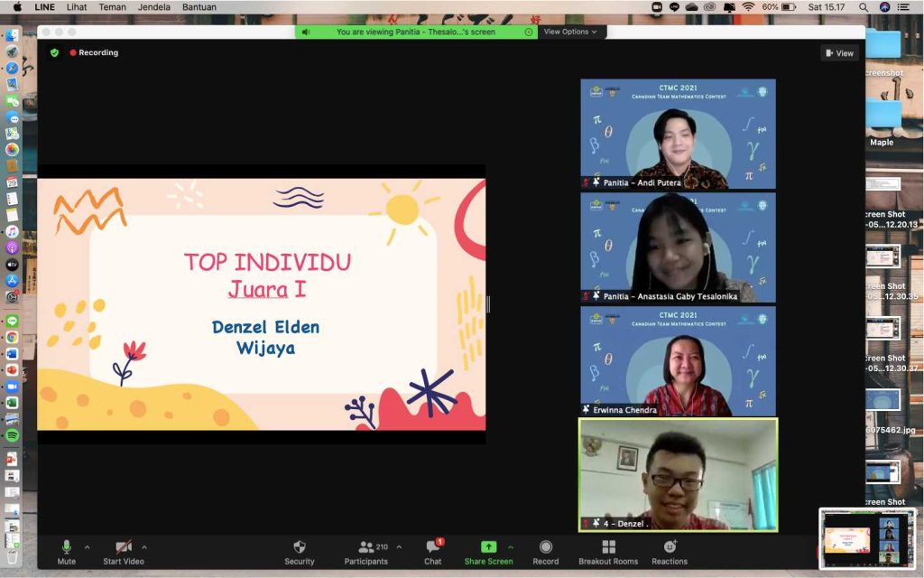The height and width of the screenshot is (578, 924).
Task: Open the Participants panel
Action: (365, 547)
